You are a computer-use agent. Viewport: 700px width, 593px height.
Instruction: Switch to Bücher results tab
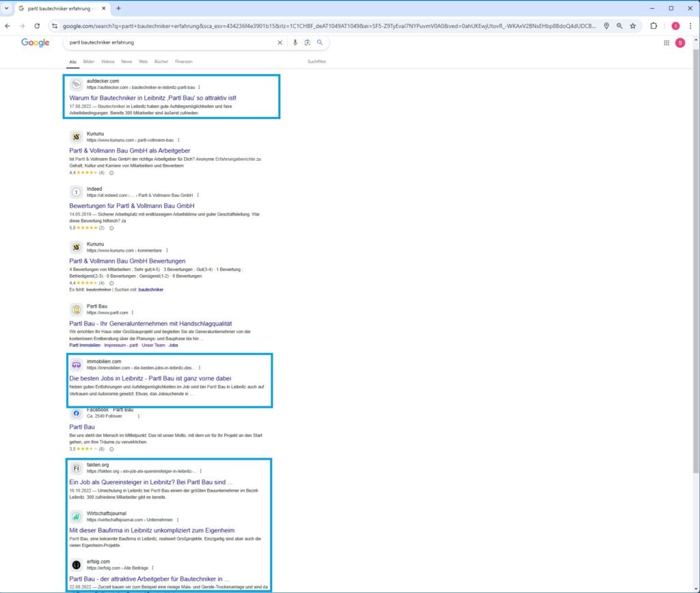click(161, 62)
